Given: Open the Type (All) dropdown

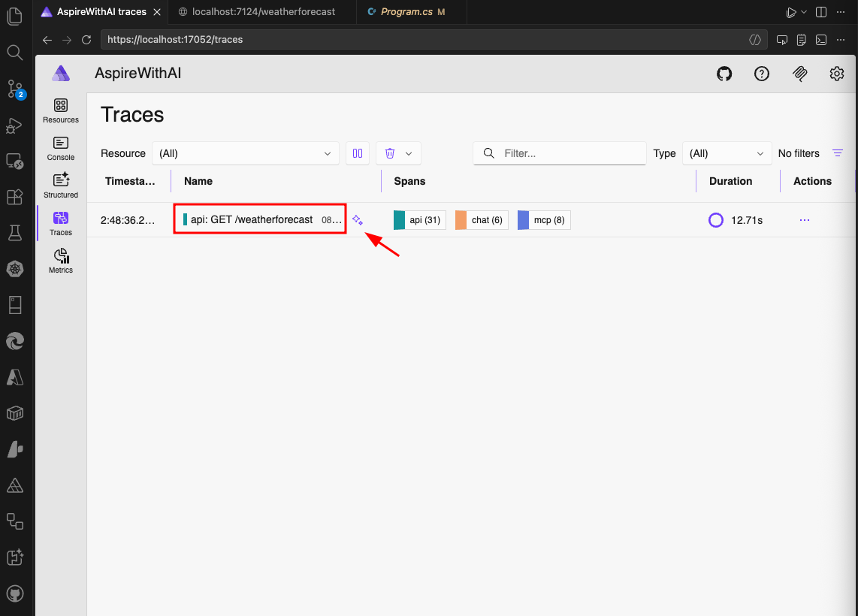Looking at the screenshot, I should (x=727, y=153).
